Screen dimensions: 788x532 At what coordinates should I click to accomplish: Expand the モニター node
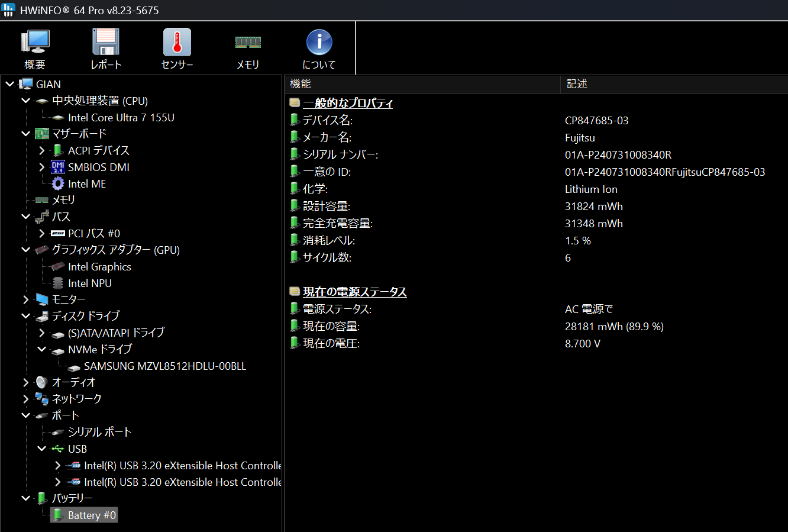click(x=26, y=299)
